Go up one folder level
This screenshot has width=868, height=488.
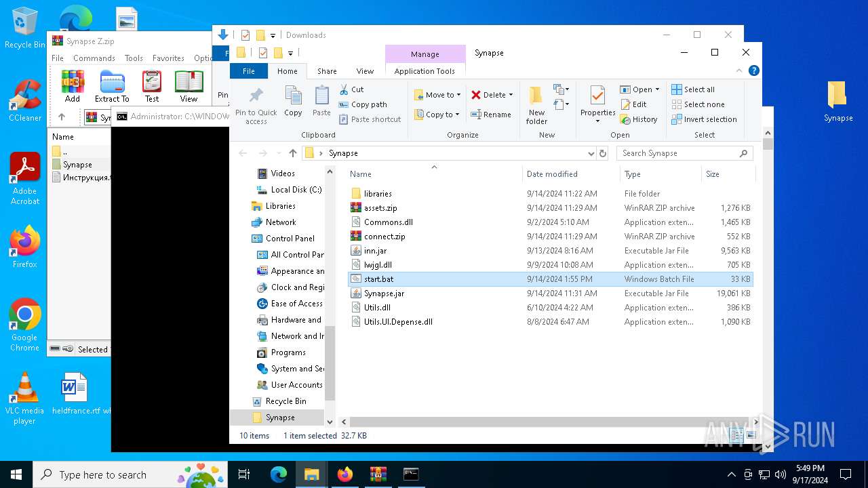point(293,153)
